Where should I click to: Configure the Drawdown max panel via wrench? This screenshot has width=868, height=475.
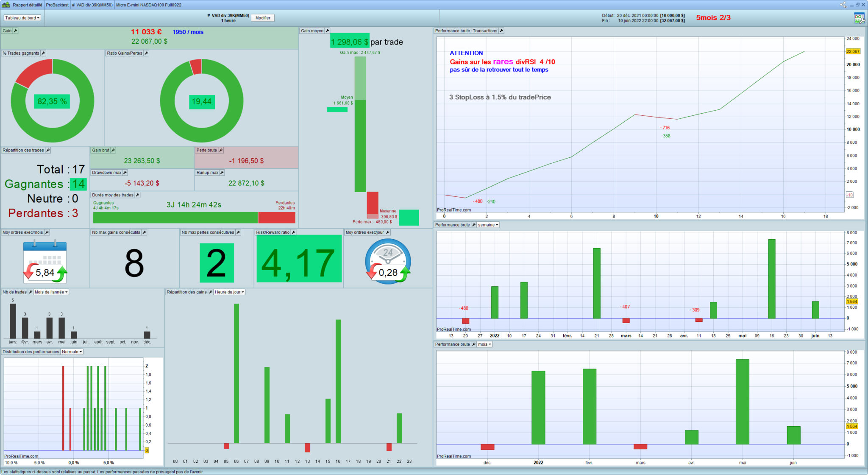point(125,173)
